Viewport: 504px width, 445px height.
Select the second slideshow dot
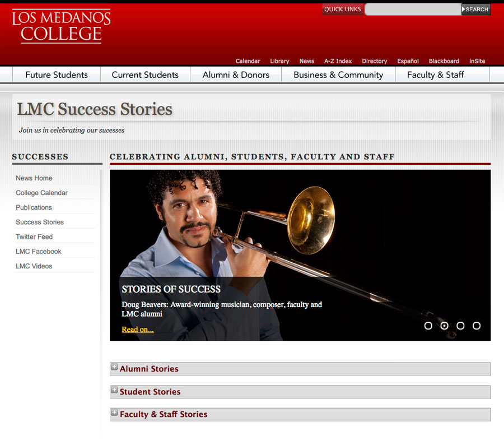pos(444,326)
